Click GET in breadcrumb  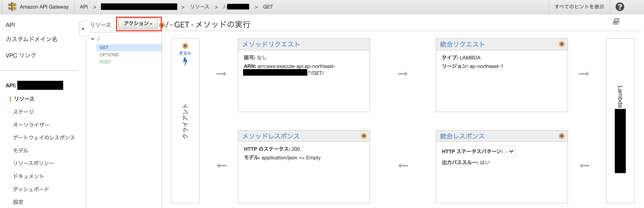[x=268, y=7]
